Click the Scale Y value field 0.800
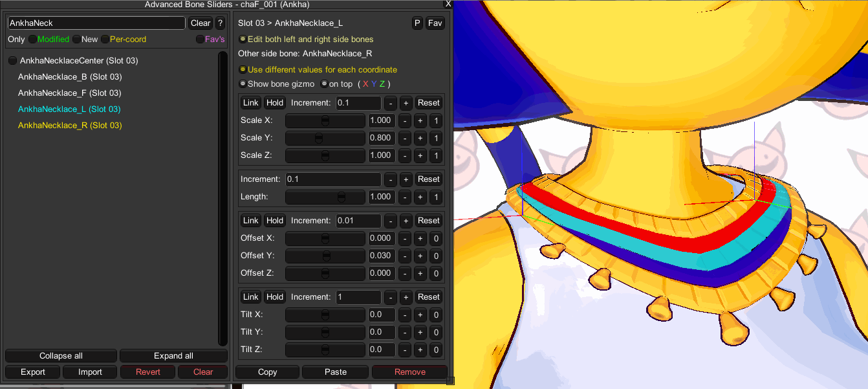 pos(381,138)
